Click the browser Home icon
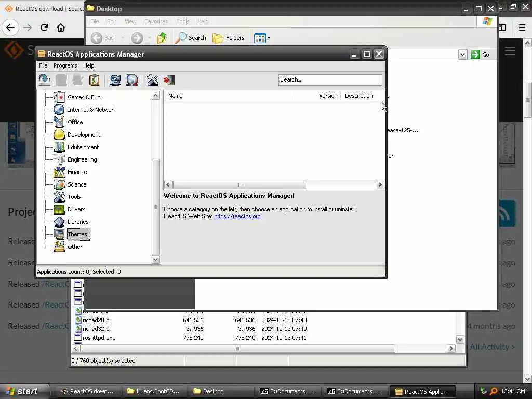 61,28
